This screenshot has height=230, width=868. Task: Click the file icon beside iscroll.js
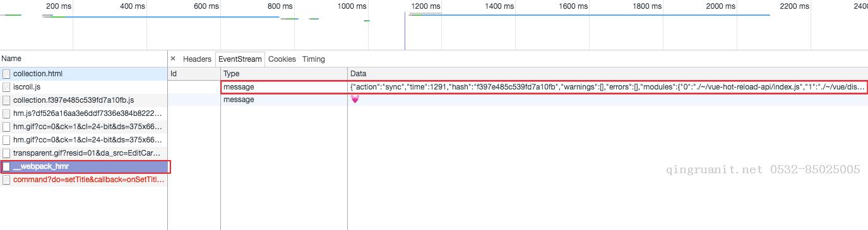coord(6,87)
